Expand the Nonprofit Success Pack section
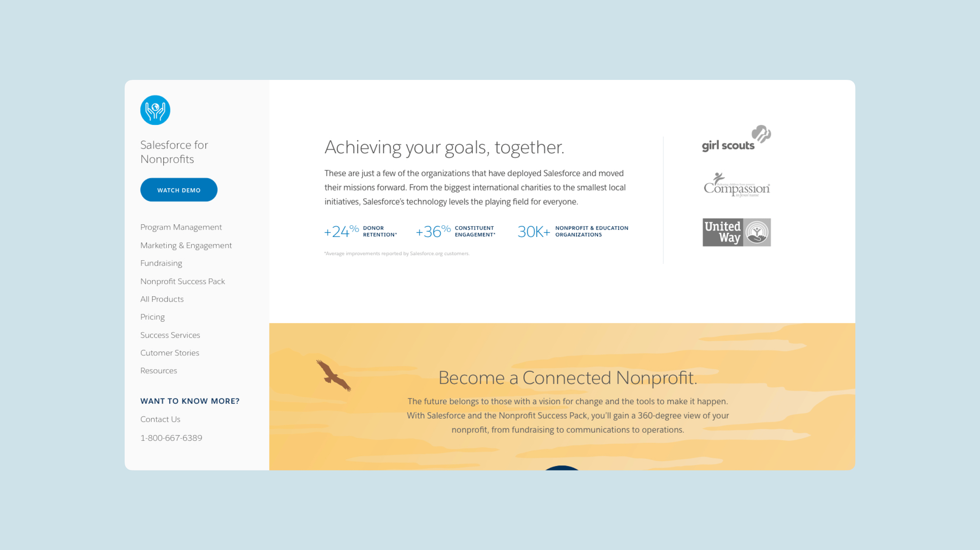This screenshot has width=980, height=550. (182, 281)
